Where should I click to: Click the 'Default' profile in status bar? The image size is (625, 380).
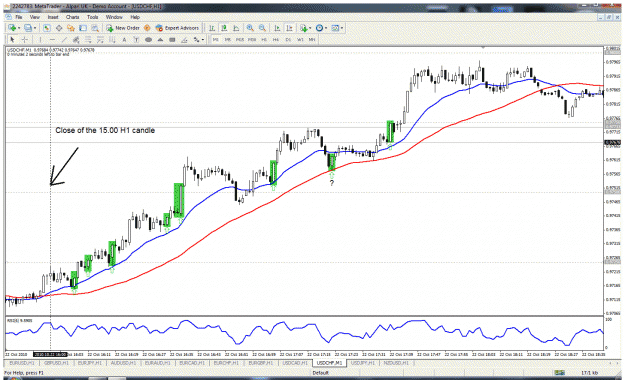[320, 373]
